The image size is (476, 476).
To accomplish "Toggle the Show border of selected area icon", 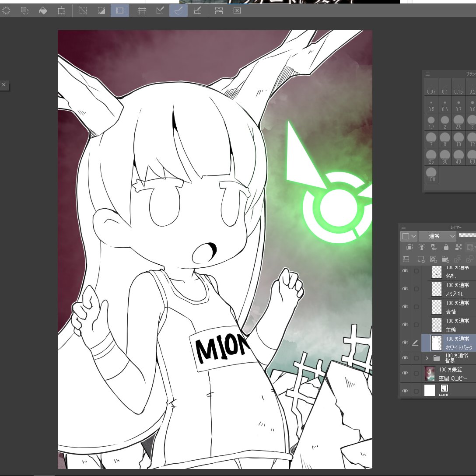I will (x=120, y=10).
